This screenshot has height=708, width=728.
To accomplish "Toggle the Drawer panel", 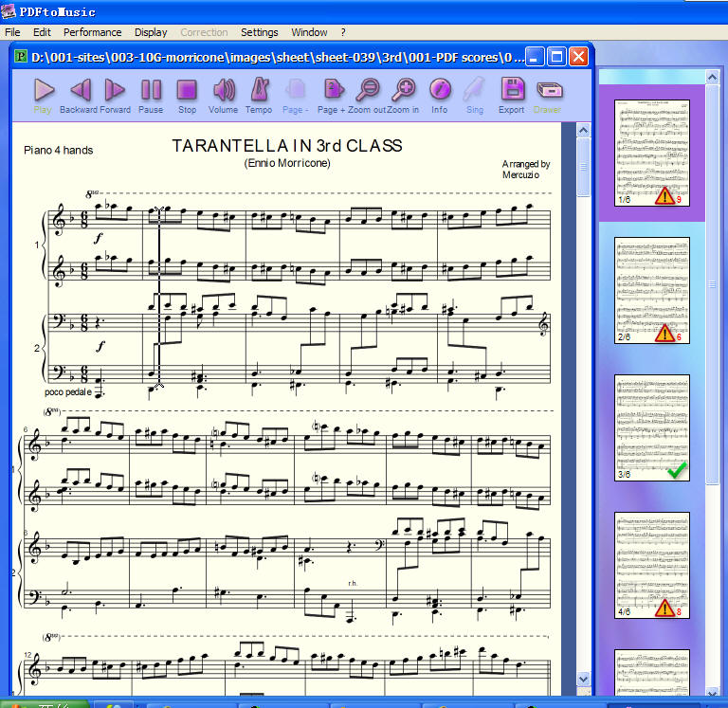I will coord(548,96).
